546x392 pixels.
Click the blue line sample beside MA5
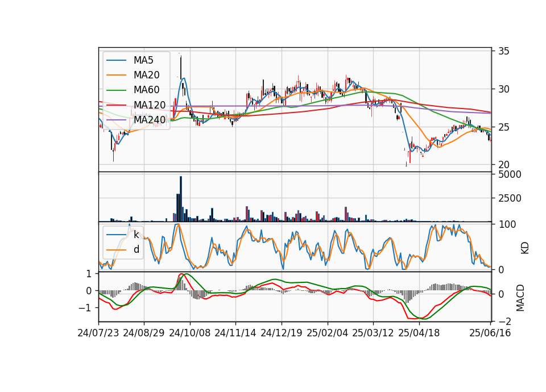point(116,61)
